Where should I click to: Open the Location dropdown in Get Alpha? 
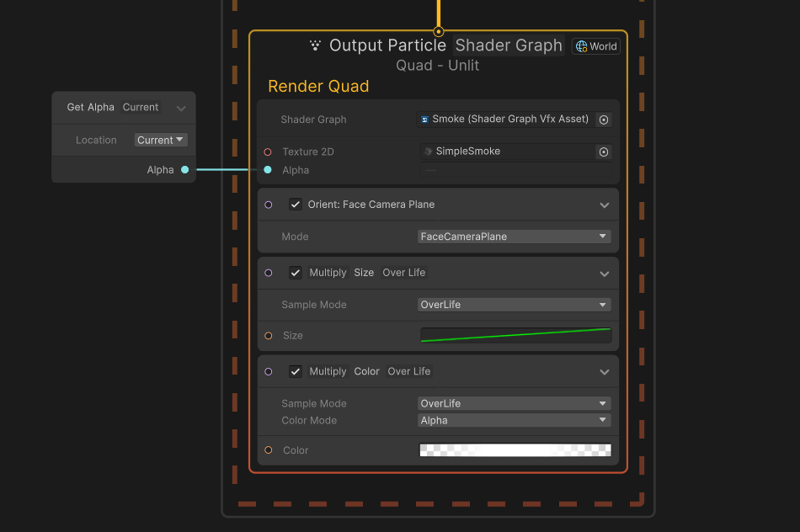tap(161, 141)
